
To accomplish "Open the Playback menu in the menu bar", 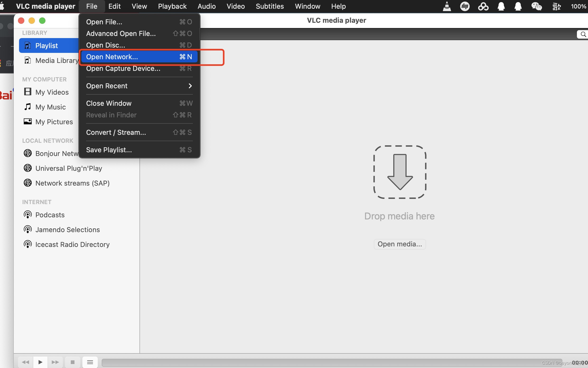I will pyautogui.click(x=172, y=6).
